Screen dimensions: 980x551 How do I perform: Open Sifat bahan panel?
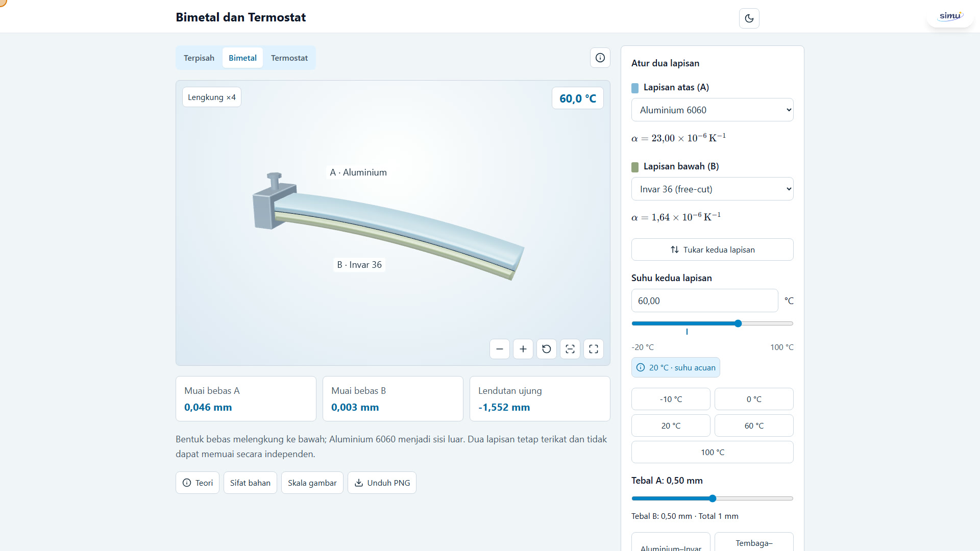[250, 483]
